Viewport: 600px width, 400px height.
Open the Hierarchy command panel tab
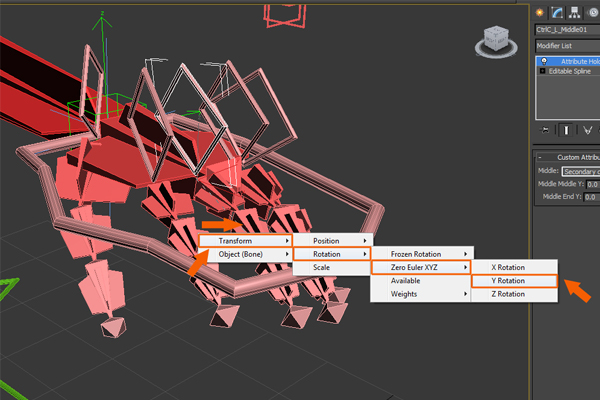pos(574,13)
